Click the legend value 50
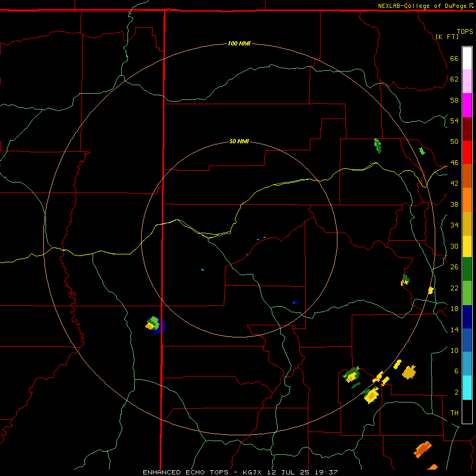 [454, 142]
